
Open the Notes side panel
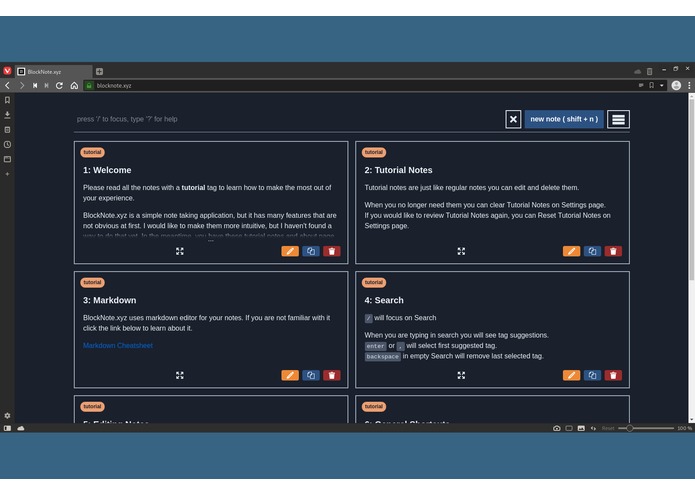[7, 130]
